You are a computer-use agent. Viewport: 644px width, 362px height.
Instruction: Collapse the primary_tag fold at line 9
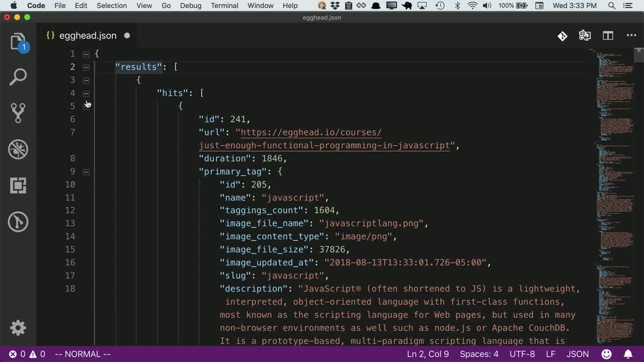(86, 171)
